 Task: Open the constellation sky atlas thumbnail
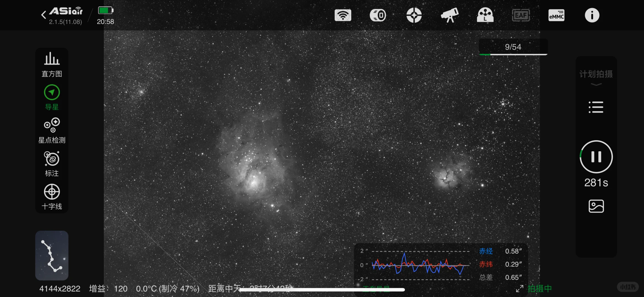pos(52,255)
